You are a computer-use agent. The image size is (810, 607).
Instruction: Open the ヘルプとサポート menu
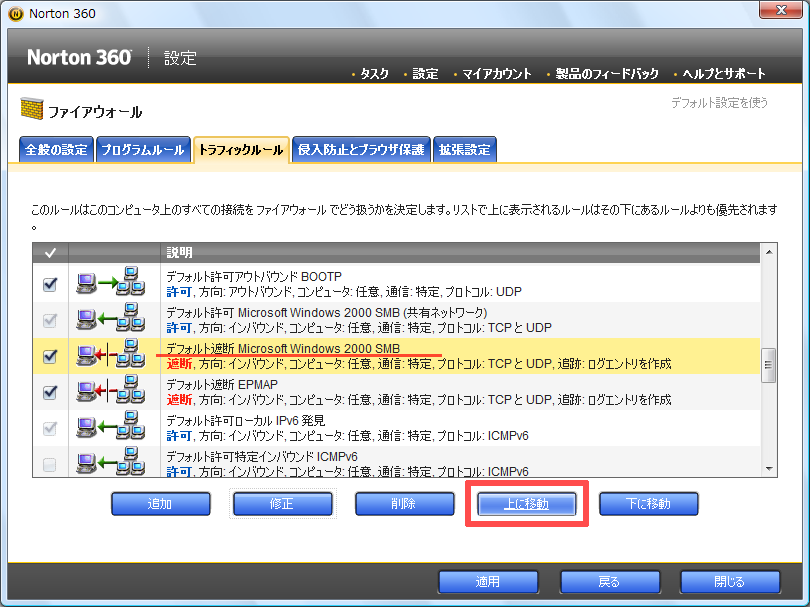[x=723, y=73]
